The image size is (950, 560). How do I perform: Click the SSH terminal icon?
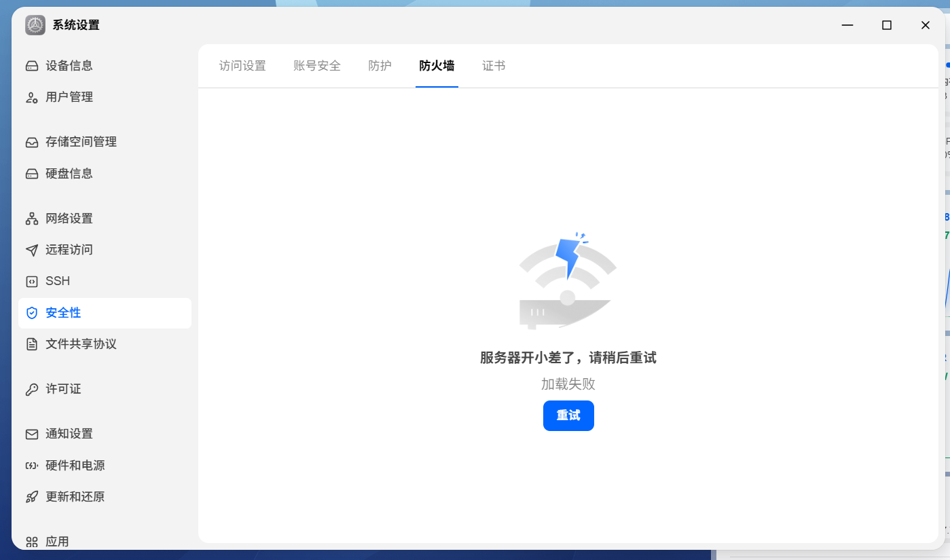click(32, 281)
